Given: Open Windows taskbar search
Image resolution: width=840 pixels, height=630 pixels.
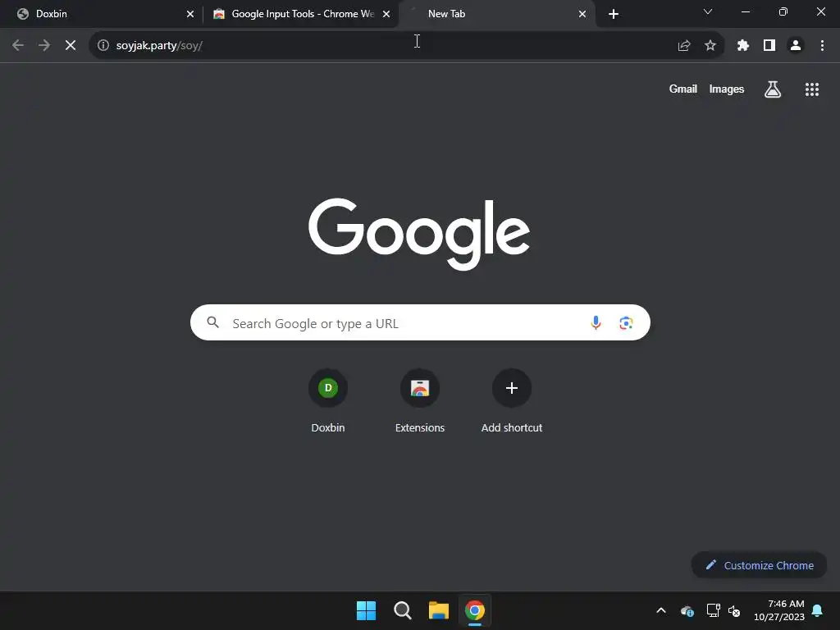Looking at the screenshot, I should (x=402, y=610).
